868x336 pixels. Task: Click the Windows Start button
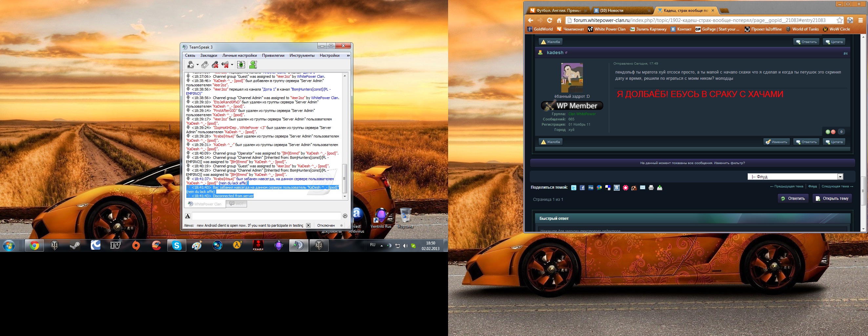click(9, 246)
